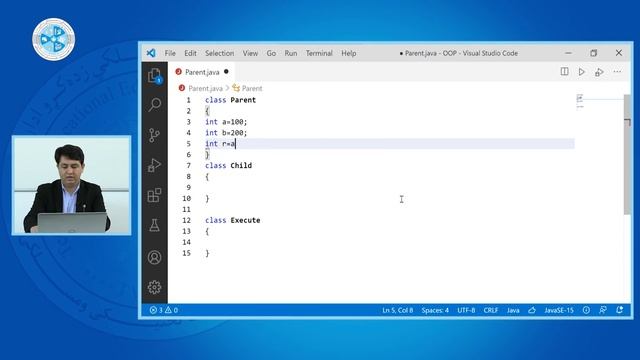Click the debug run icon in editor toolbar

pos(599,72)
